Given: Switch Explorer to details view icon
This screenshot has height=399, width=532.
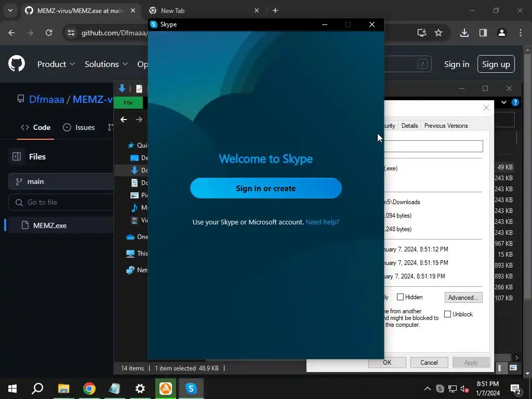Looking at the screenshot, I should tap(499, 368).
